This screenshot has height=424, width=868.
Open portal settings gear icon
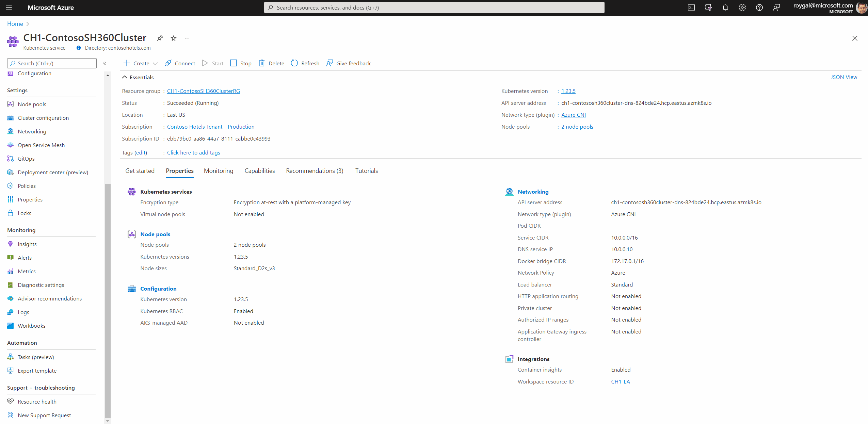(742, 7)
